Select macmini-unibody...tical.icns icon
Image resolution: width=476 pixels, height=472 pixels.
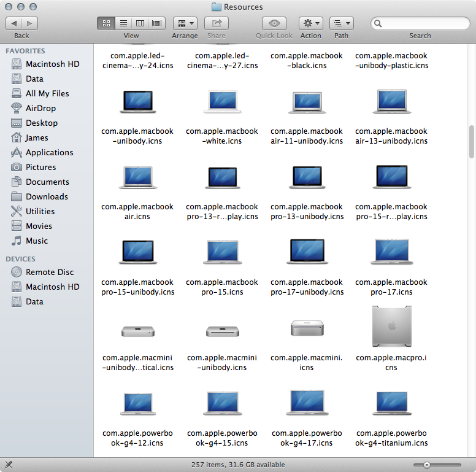coord(138,331)
